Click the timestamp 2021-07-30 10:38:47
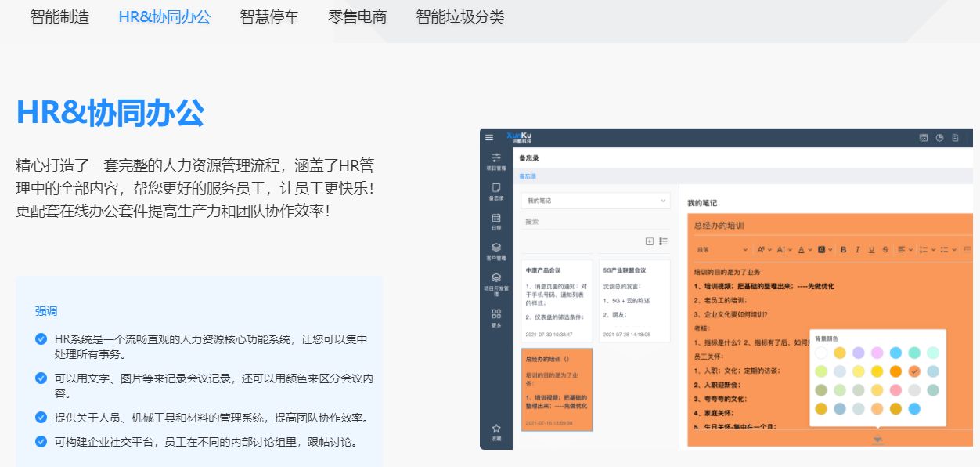 549,334
